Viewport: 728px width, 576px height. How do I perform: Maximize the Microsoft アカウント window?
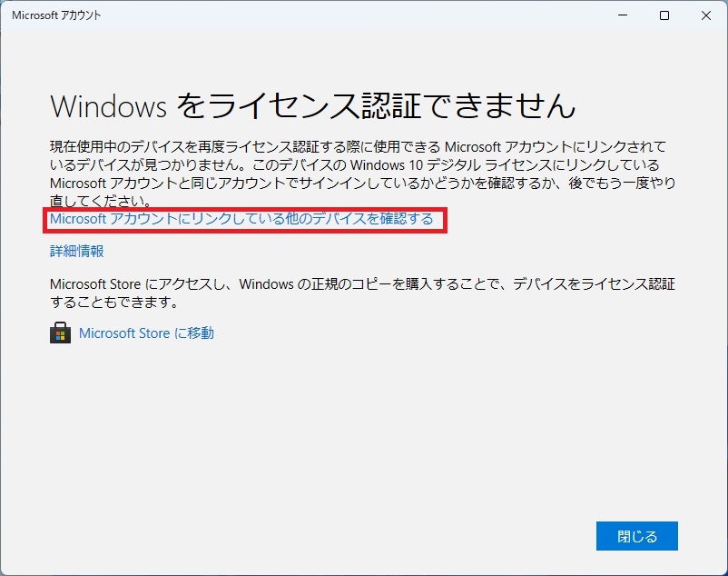664,15
